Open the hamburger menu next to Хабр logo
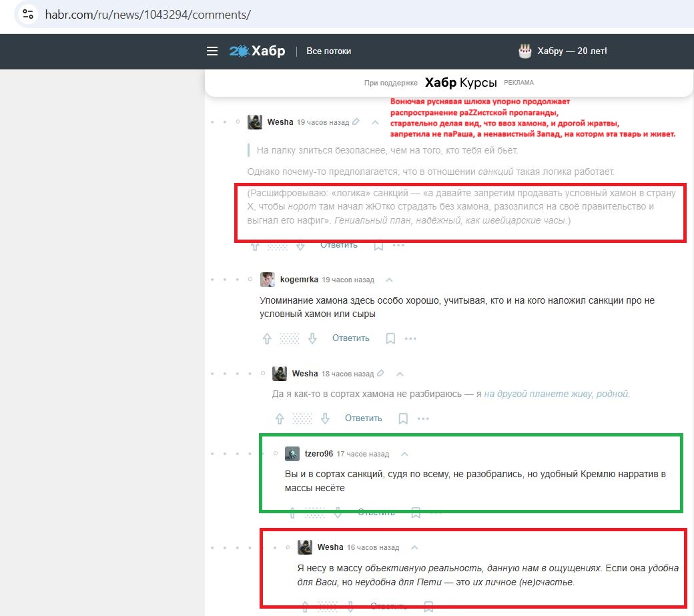The width and height of the screenshot is (694, 616). (212, 51)
